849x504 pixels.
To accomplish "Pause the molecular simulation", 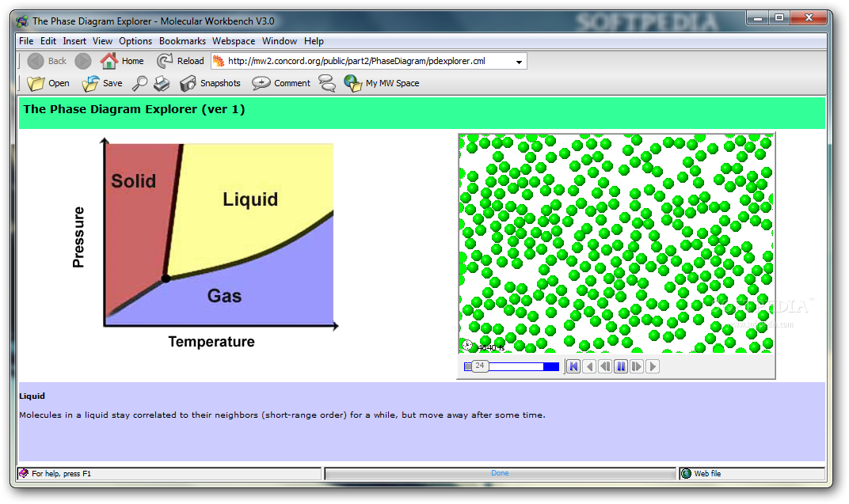I will coord(621,366).
